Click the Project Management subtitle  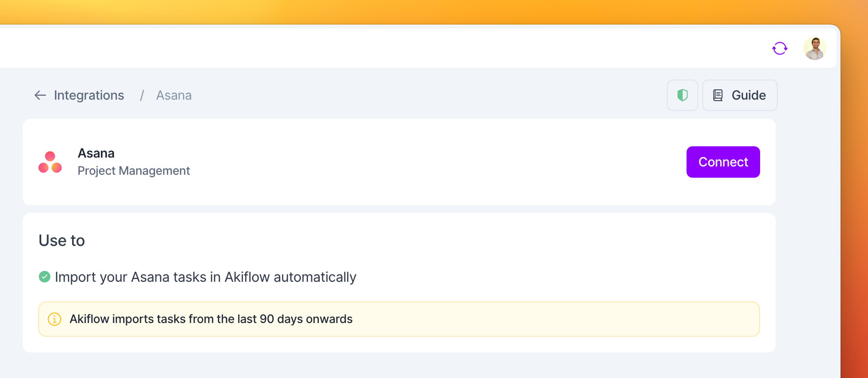click(x=134, y=171)
